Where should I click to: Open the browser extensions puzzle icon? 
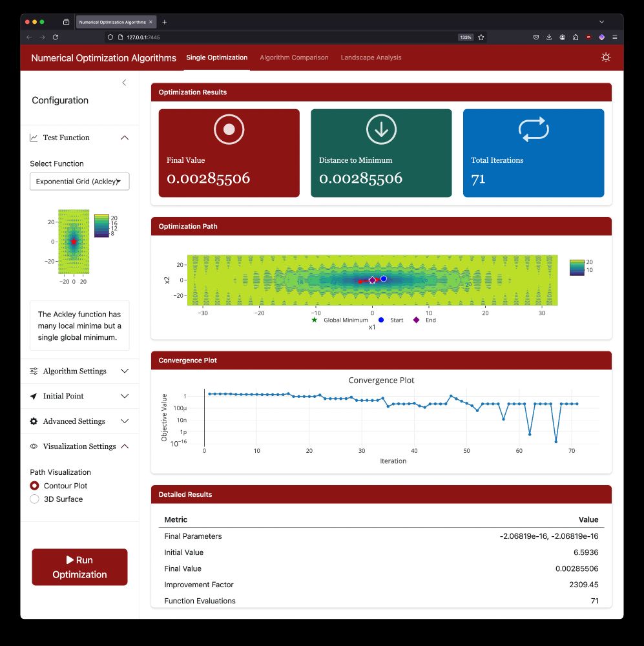coord(575,37)
